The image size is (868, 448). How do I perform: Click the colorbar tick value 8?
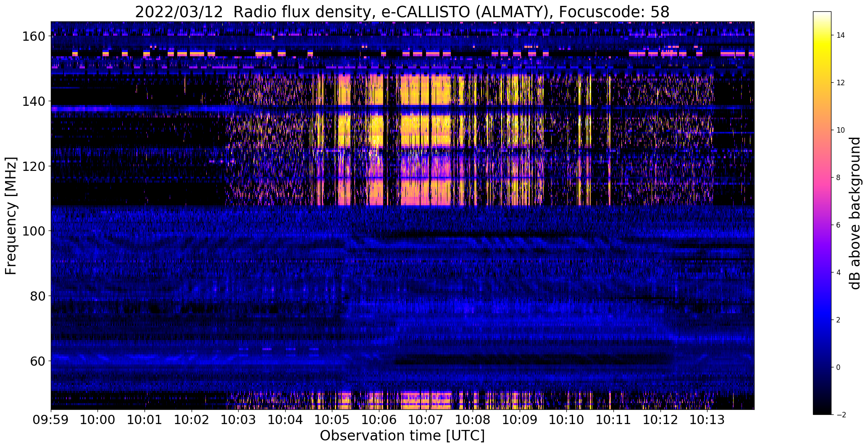point(839,178)
